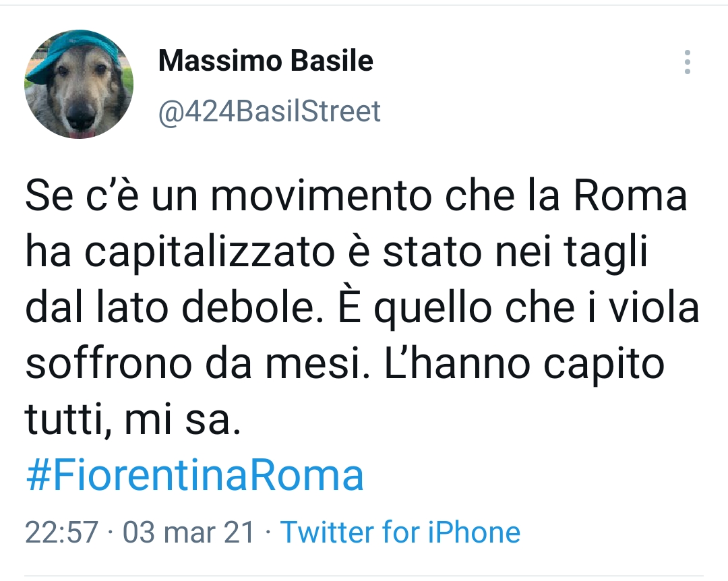Image resolution: width=728 pixels, height=581 pixels.
Task: Open profile via @424BasilStreet handle
Action: pyautogui.click(x=268, y=111)
